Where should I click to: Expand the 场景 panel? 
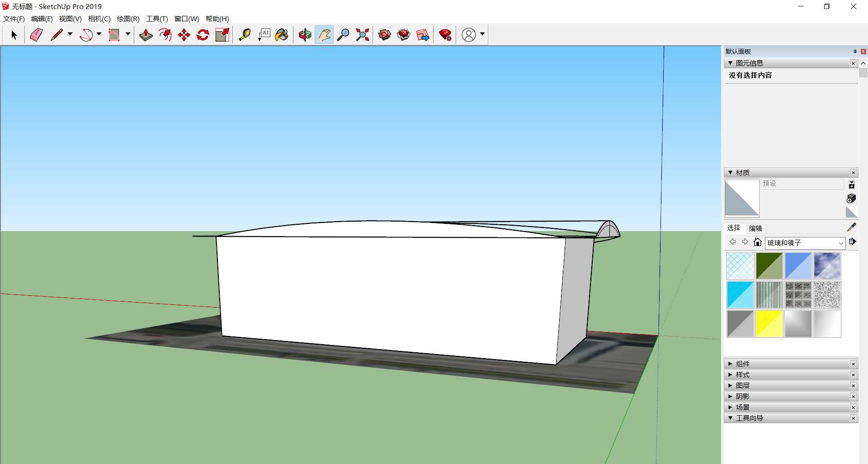(730, 407)
